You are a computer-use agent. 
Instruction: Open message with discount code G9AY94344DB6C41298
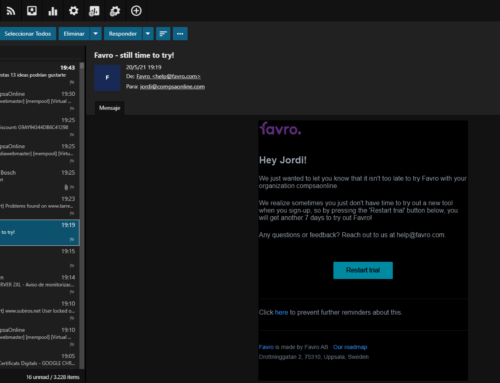tap(39, 127)
